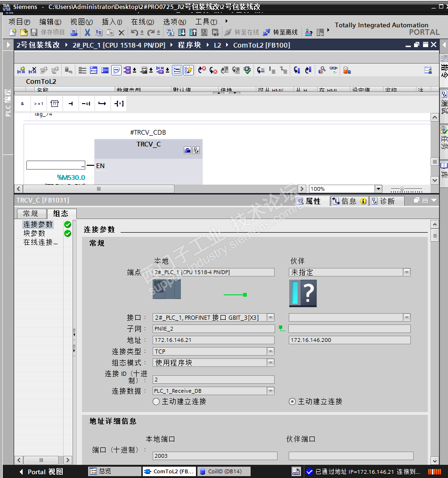The height and width of the screenshot is (478, 448).
Task: Open the partner endpoint 未指定 dropdown
Action: (x=407, y=272)
